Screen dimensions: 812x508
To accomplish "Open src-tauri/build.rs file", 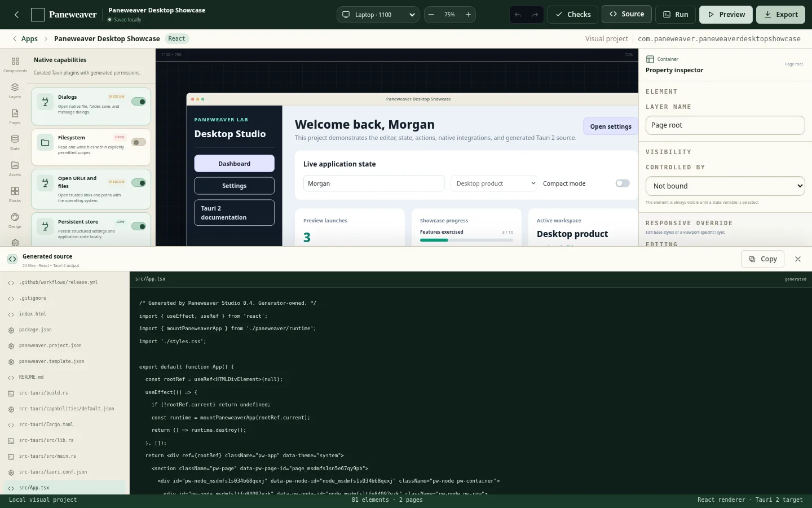I will 65,393.
